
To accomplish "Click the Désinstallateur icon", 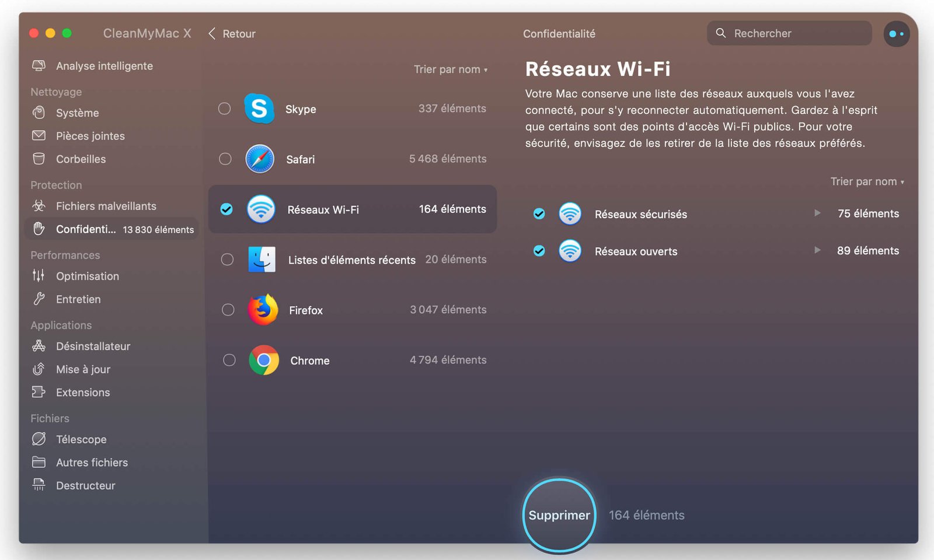I will coord(39,346).
